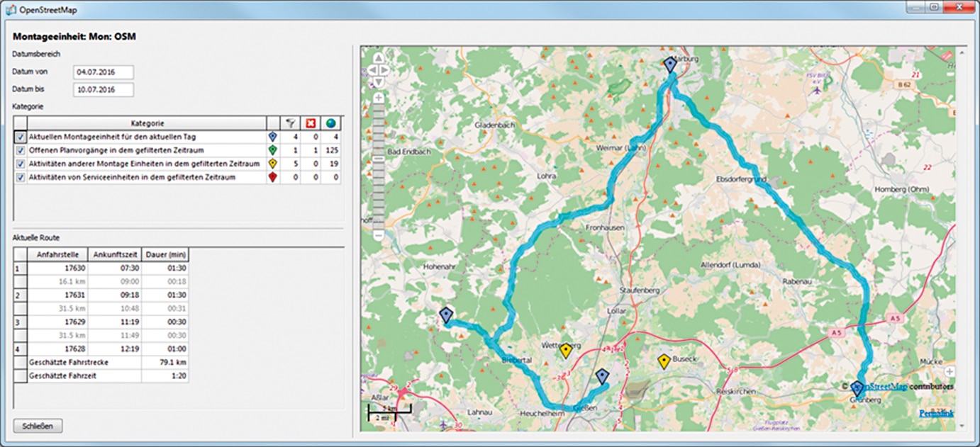The width and height of the screenshot is (980, 447).
Task: Click the funnel filter column header
Action: tap(290, 123)
